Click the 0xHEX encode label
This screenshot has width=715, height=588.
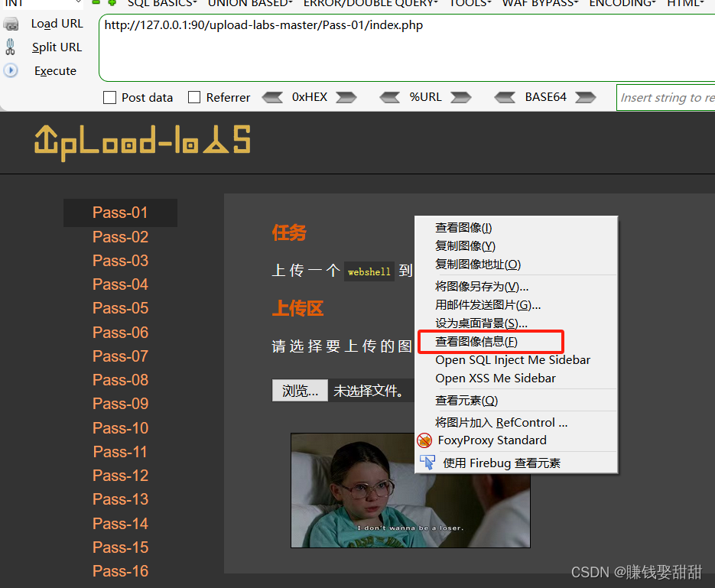pos(310,97)
